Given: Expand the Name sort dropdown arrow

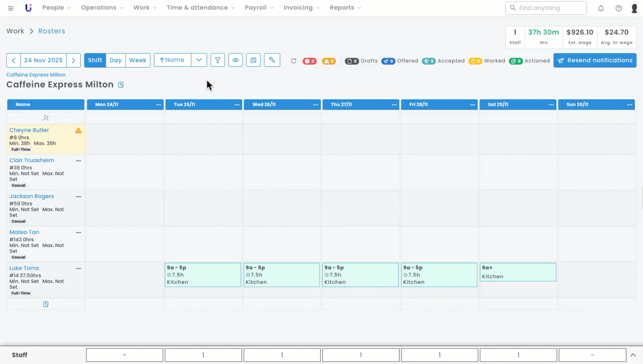Looking at the screenshot, I should [x=199, y=60].
